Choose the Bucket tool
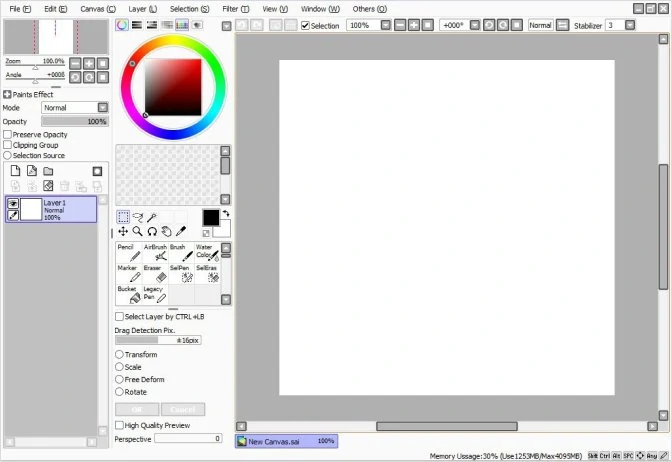672x462 pixels. click(129, 294)
